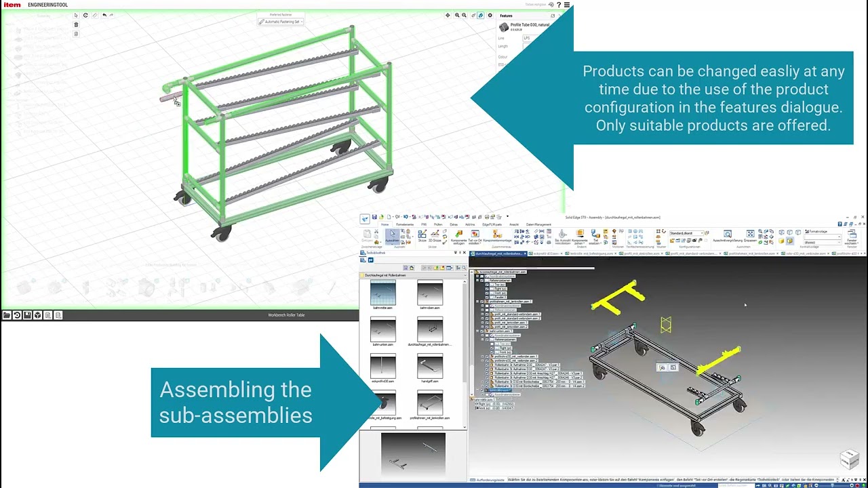Toggle checkbox for bahn-unten.asm:1

(x=483, y=331)
